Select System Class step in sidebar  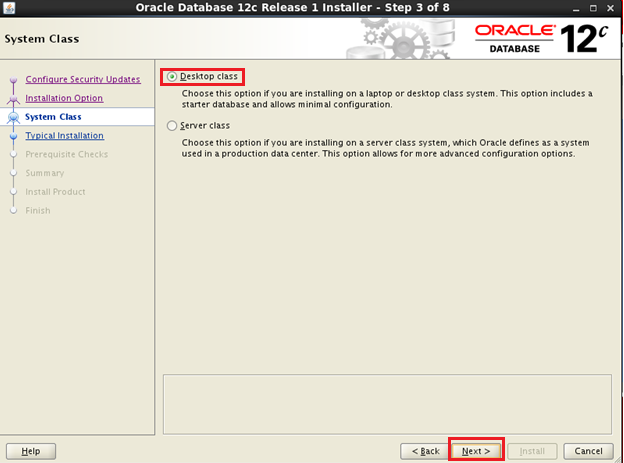pyautogui.click(x=53, y=117)
